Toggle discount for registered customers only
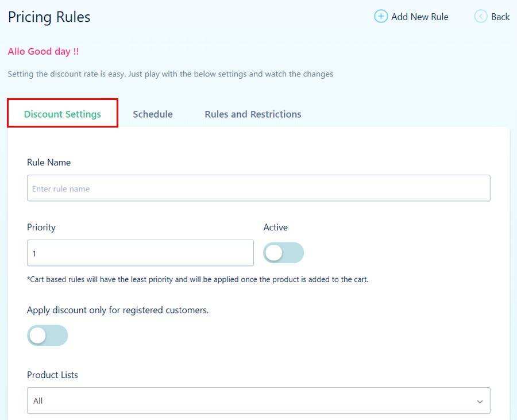Viewport: 517px width, 420px height. pos(47,336)
